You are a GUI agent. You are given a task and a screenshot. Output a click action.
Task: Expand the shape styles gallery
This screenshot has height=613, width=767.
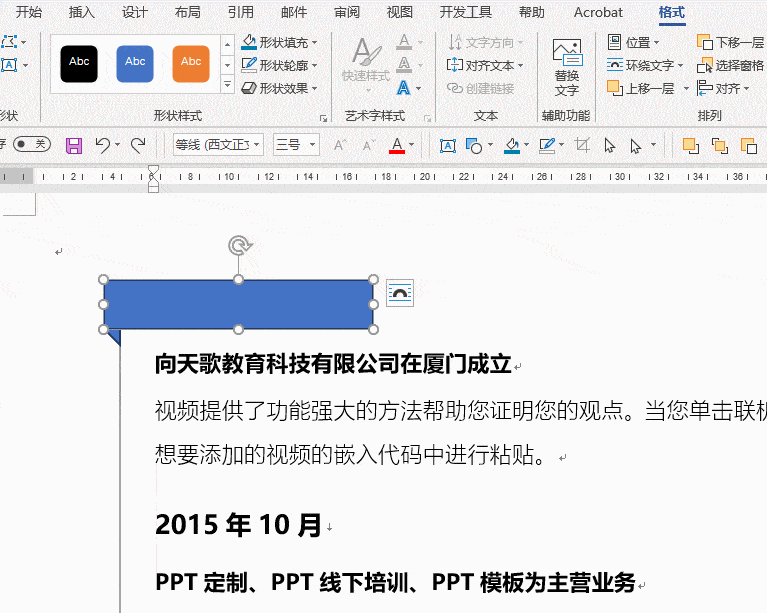click(227, 85)
